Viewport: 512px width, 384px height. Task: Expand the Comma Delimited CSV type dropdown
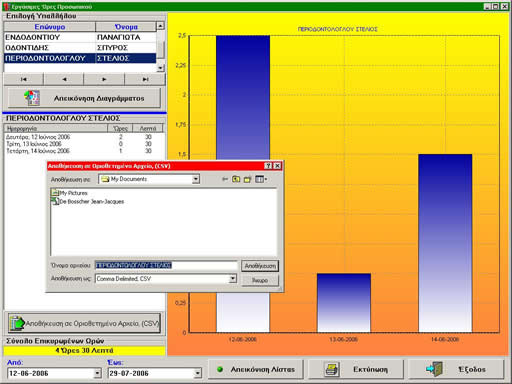click(x=233, y=278)
